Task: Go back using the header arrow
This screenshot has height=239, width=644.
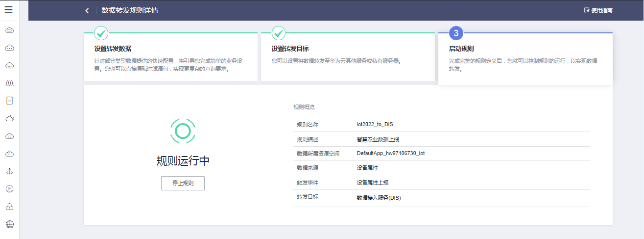Action: click(x=87, y=10)
